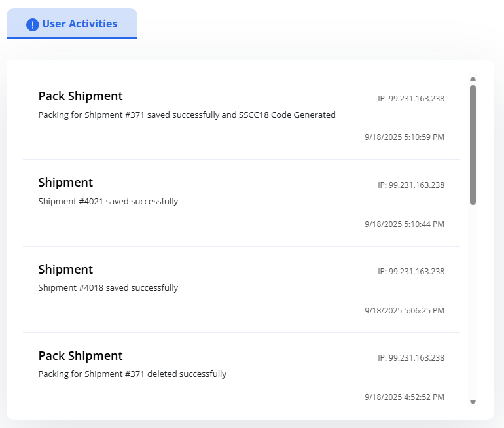Click the 5:10:59 PM timestamp

404,137
